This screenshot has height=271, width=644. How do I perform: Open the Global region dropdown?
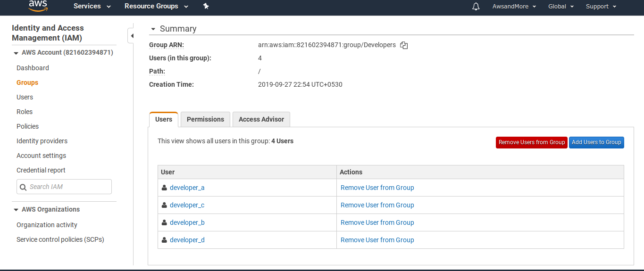coord(561,7)
